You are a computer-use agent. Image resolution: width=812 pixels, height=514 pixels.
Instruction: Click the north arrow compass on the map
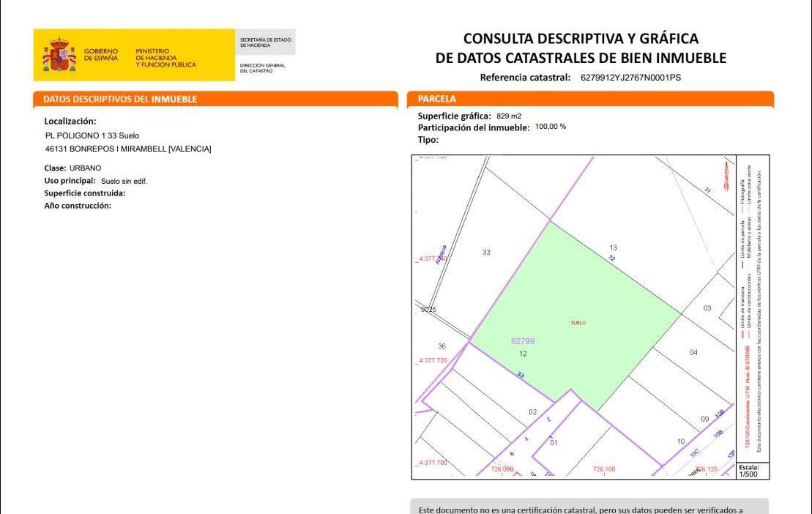click(x=726, y=174)
